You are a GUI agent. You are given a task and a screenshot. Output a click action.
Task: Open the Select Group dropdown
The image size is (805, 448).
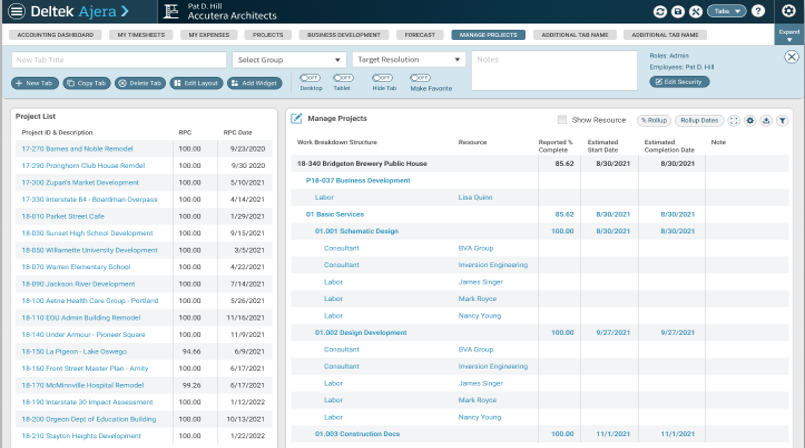[x=289, y=60]
